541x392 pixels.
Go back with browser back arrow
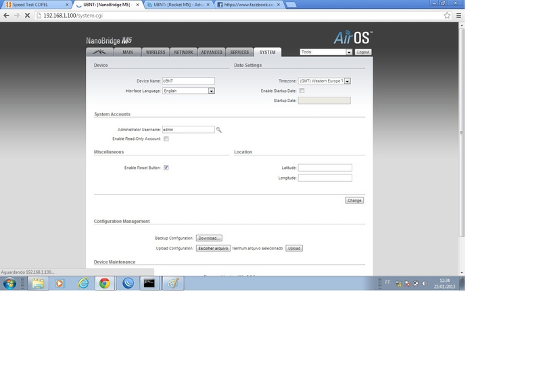(6, 16)
